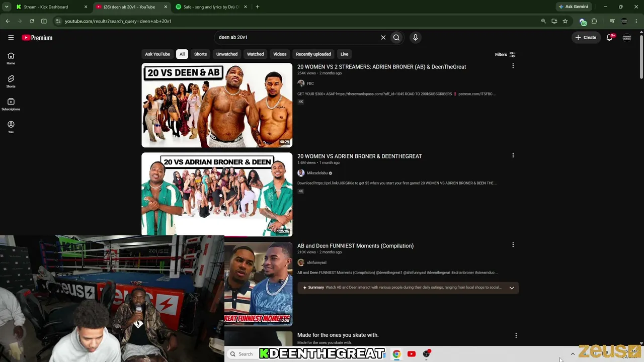644x362 pixels.
Task: Select the Videos filter chip
Action: click(280, 54)
